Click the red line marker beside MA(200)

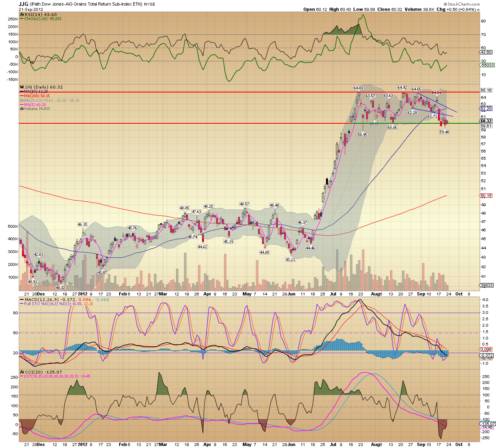click(22, 96)
